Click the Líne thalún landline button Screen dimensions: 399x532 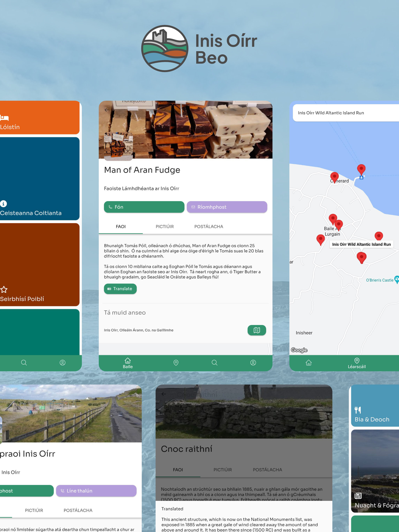point(96,491)
